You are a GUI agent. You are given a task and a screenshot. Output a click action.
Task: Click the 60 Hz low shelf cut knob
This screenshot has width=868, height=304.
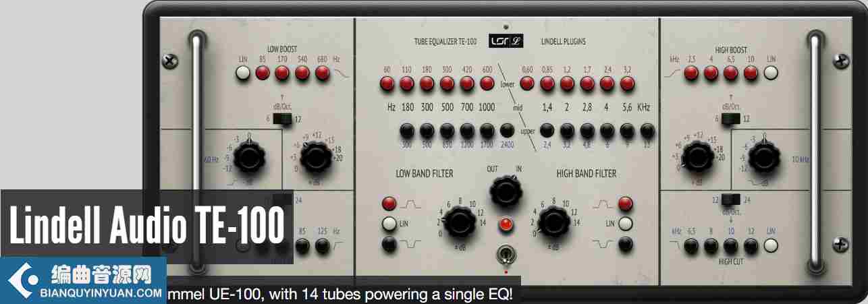pyautogui.click(x=250, y=158)
